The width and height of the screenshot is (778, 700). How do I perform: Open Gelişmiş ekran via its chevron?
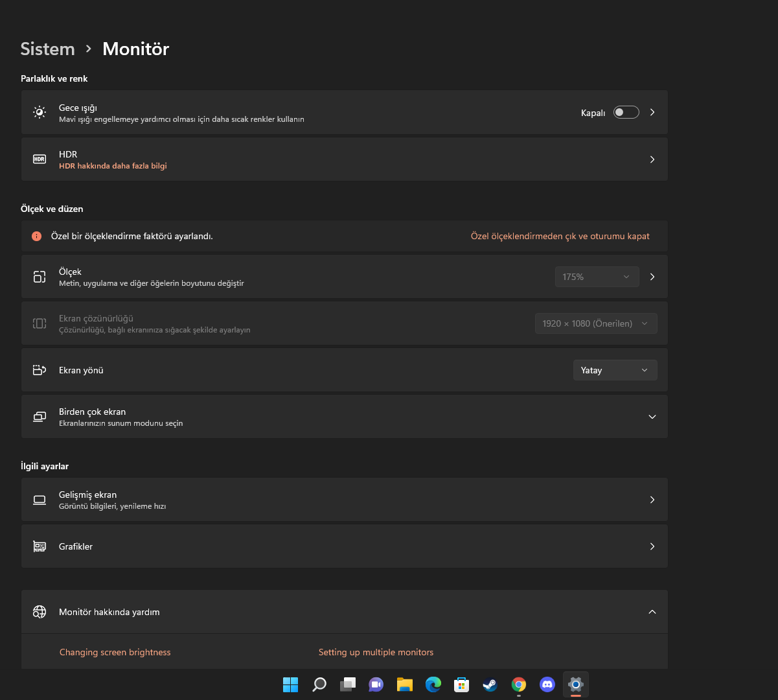652,500
